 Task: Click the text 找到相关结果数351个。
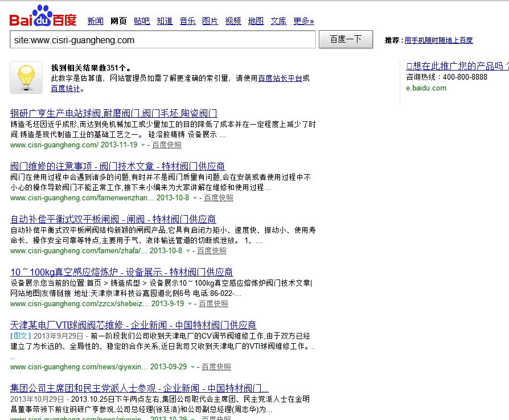tap(91, 68)
